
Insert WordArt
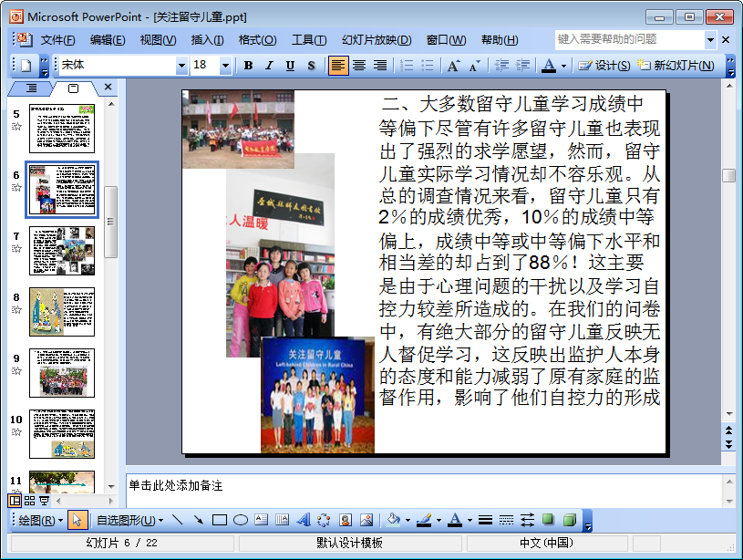[304, 520]
